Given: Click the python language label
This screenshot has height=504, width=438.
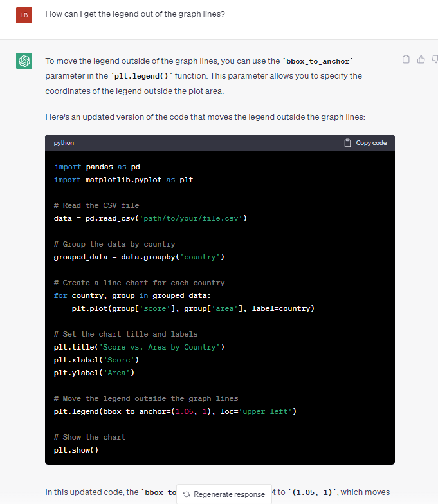Looking at the screenshot, I should [64, 143].
